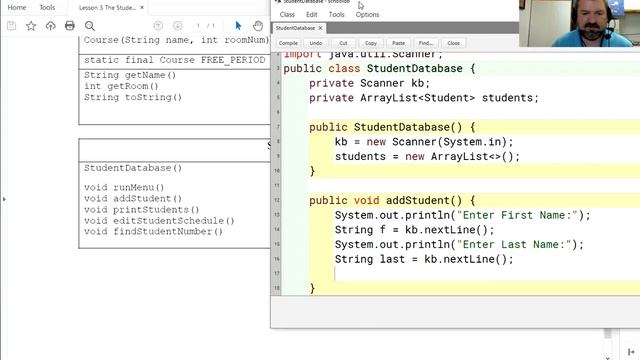640x360 pixels.
Task: Click the Compile button
Action: click(288, 43)
